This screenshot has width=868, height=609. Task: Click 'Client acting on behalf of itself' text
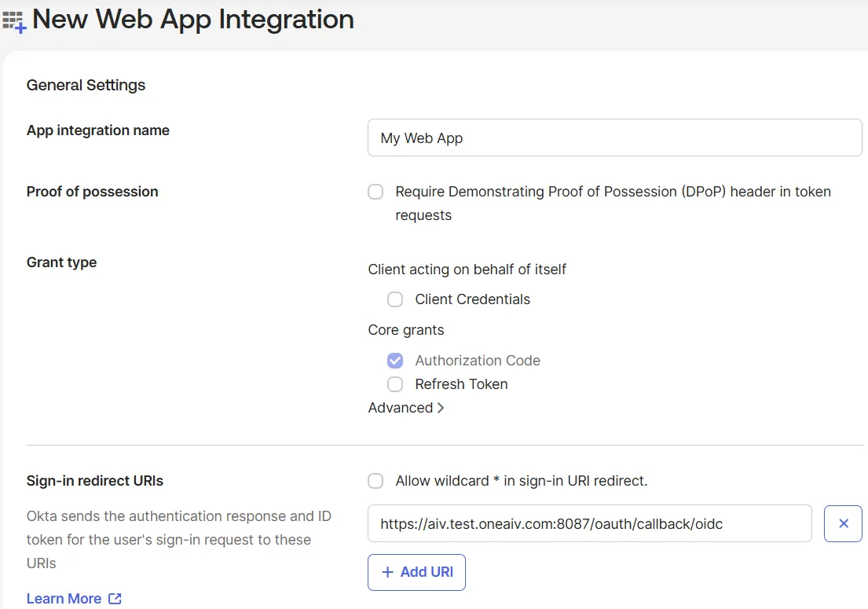(467, 270)
